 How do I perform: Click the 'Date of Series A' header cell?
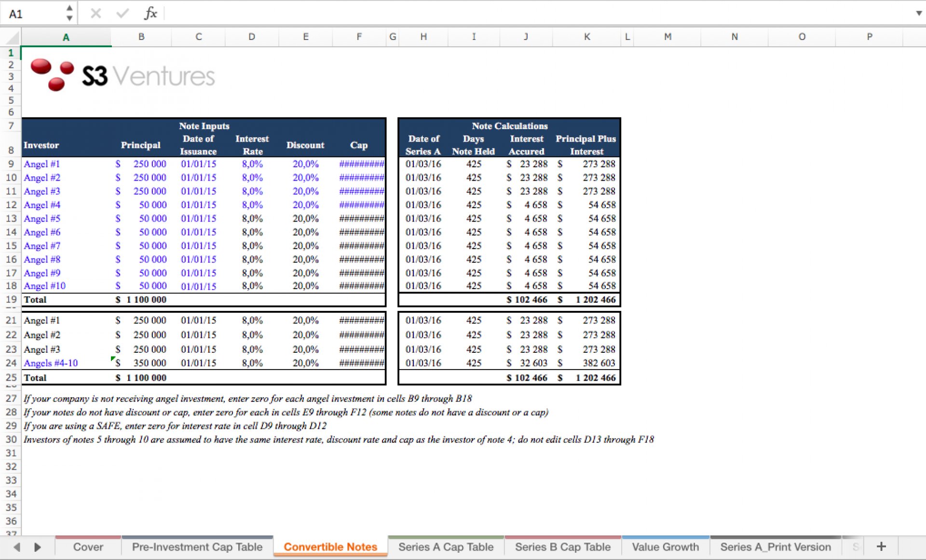(x=423, y=145)
